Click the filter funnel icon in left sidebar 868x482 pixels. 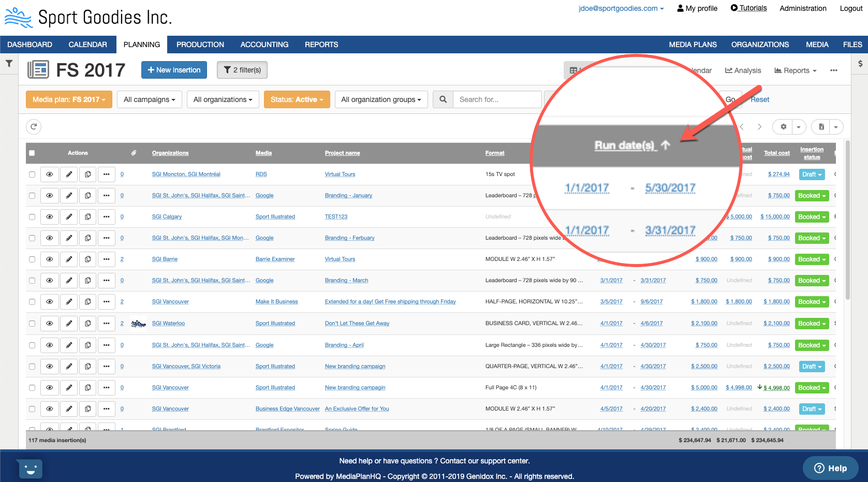point(9,64)
